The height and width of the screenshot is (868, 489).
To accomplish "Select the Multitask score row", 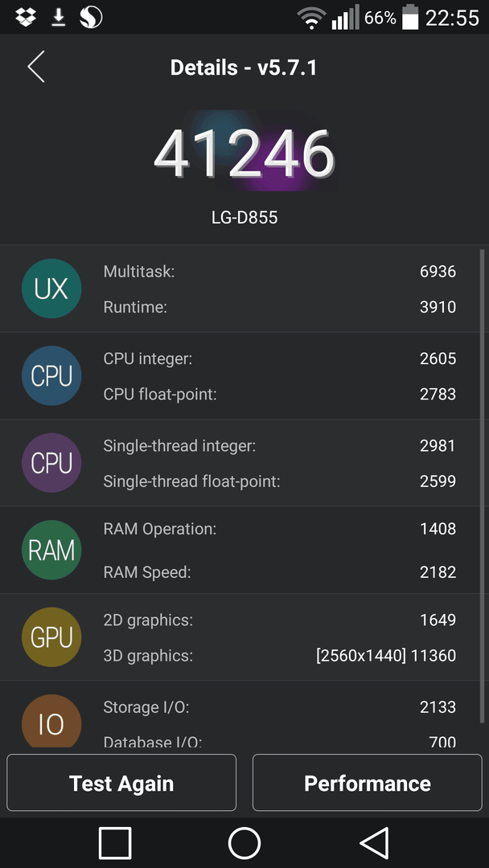I will [x=280, y=272].
